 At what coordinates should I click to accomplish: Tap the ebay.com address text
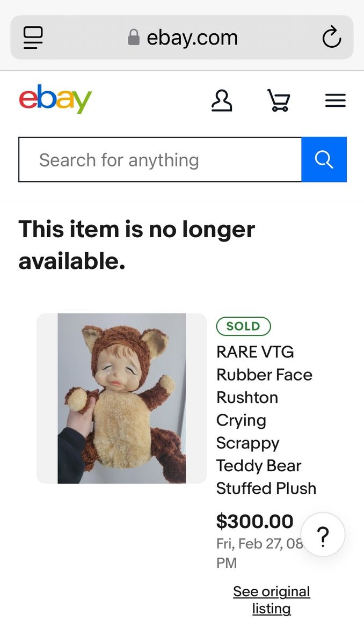click(x=192, y=38)
